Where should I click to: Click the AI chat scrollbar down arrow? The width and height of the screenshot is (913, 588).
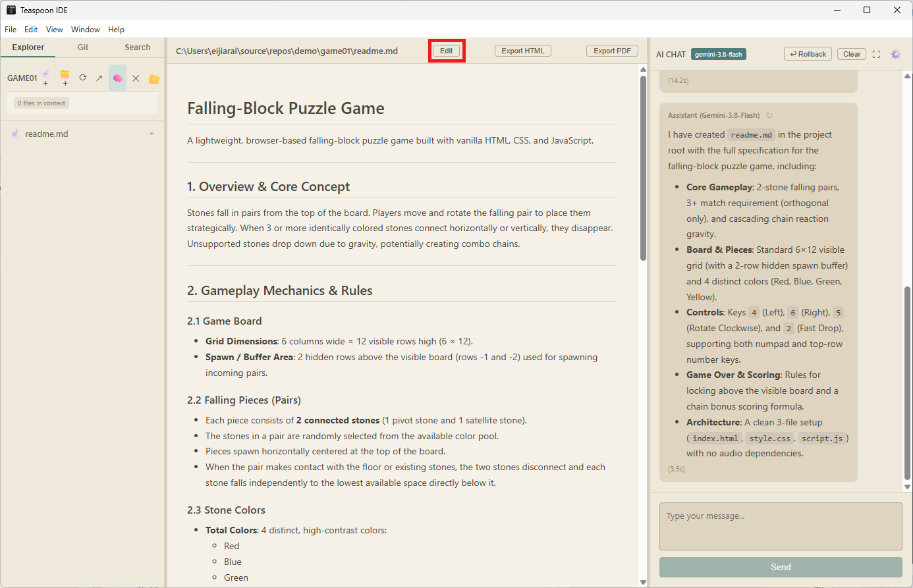click(907, 487)
